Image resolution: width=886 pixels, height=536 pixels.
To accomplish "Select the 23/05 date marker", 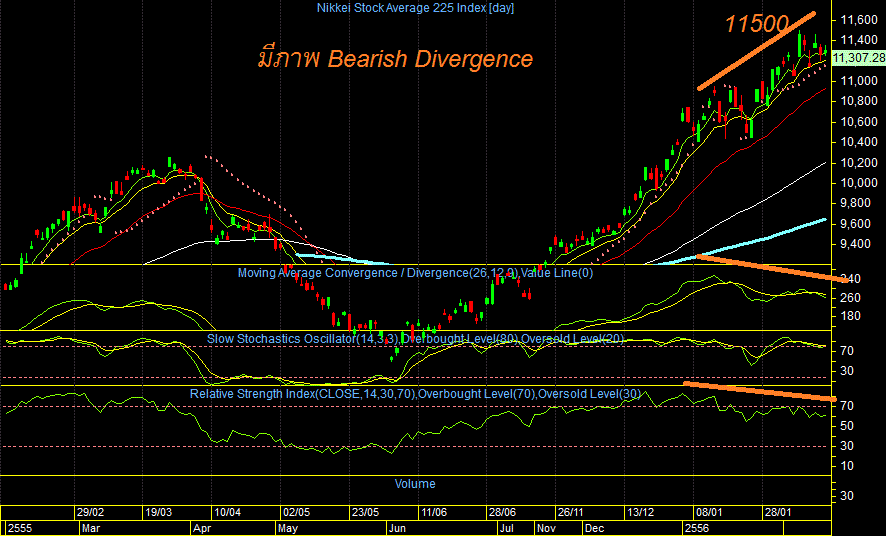I will pyautogui.click(x=365, y=512).
